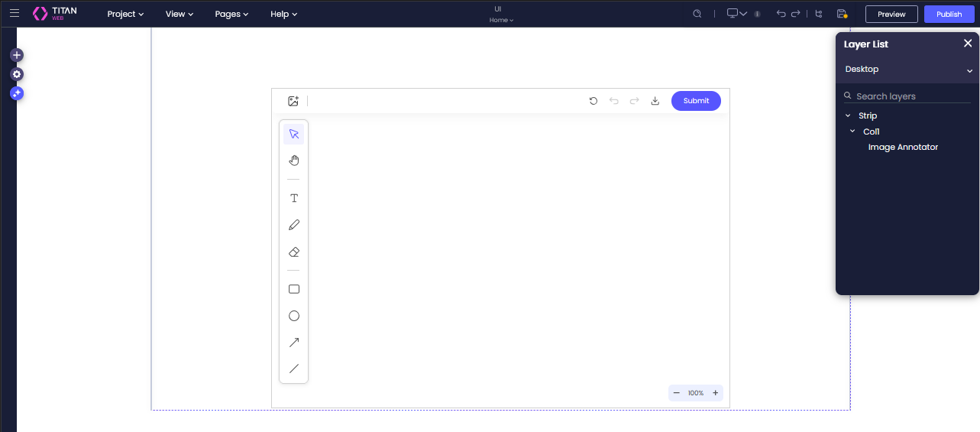Open the View menu

click(x=180, y=14)
